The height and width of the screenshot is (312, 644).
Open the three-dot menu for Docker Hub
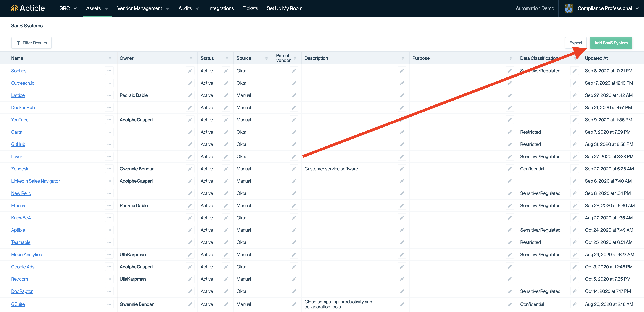109,108
